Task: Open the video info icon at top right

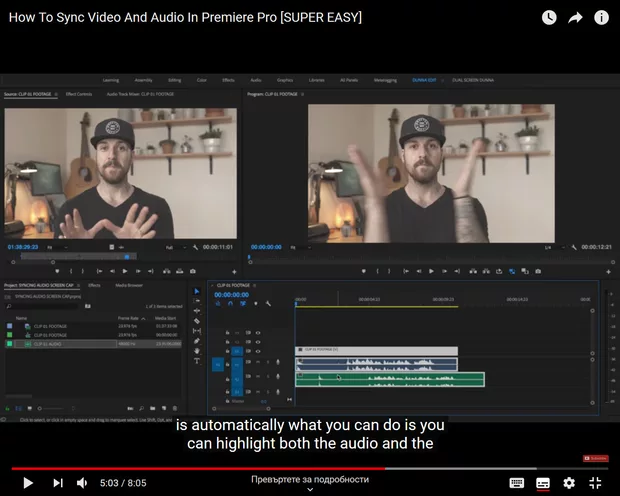Action: 601,17
